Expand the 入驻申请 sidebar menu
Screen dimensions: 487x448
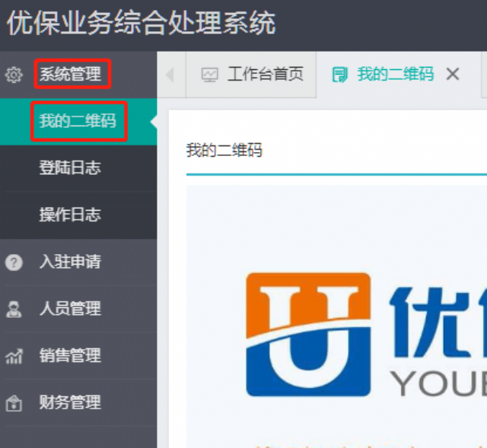tap(70, 262)
